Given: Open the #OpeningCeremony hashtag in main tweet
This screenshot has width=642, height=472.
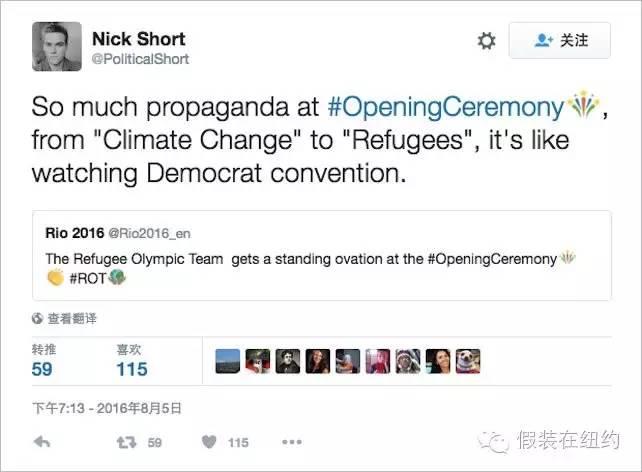Looking at the screenshot, I should 445,107.
